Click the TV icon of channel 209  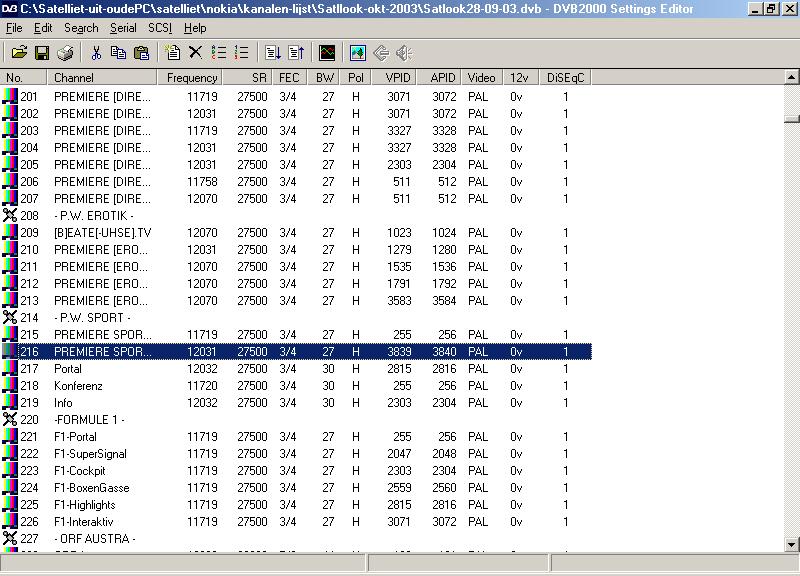(10, 233)
